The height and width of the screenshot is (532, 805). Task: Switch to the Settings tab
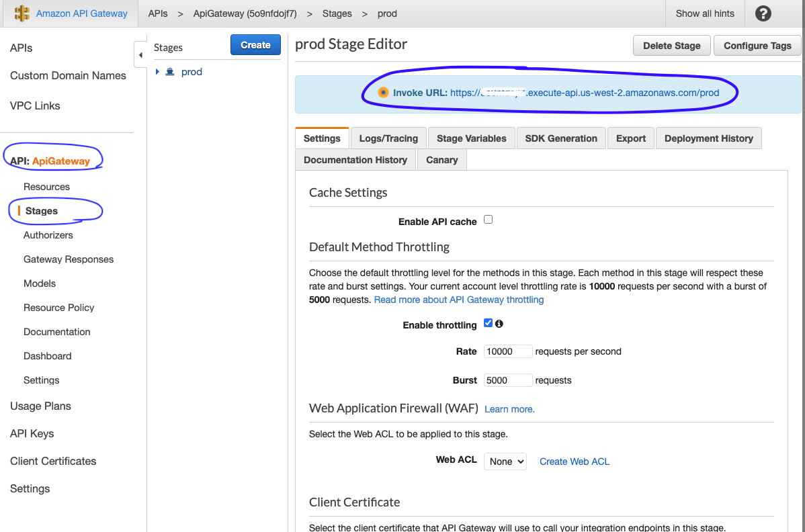(322, 138)
